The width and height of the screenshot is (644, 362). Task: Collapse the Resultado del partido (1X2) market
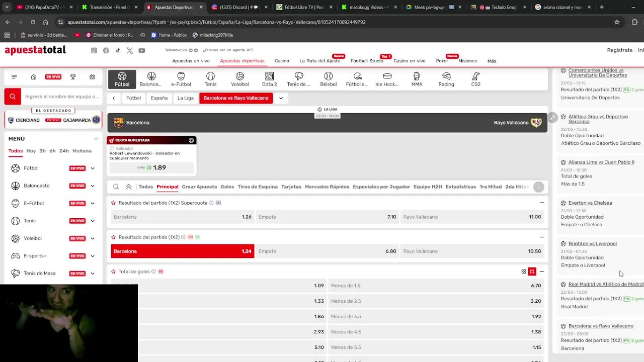coord(542,237)
